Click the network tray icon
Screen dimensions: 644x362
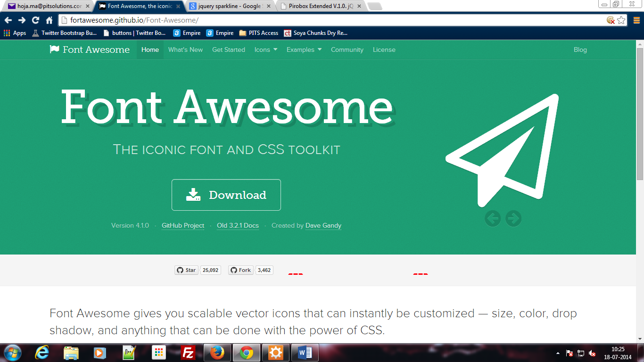tap(581, 353)
